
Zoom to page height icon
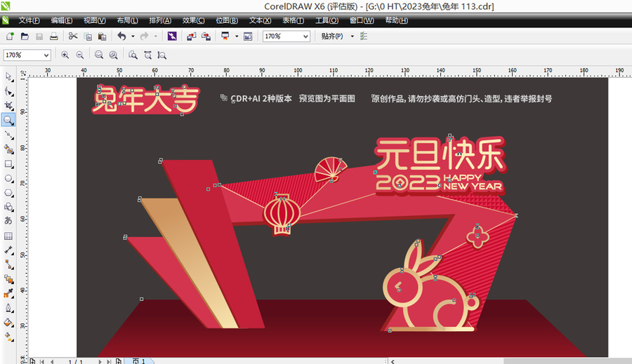(x=162, y=55)
